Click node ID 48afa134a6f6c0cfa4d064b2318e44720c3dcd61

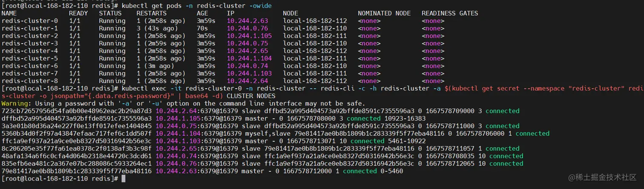77,156
